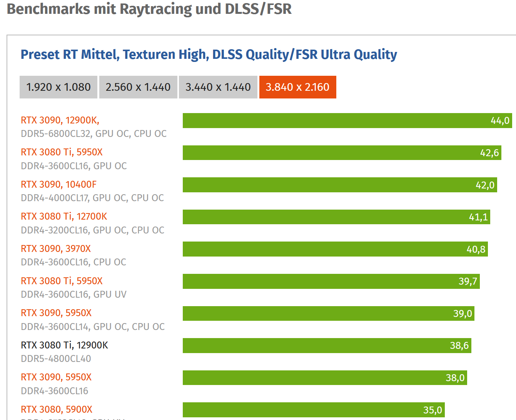516x420 pixels.
Task: Click RTX 3090, 5950X with plain DDR4-3600CL16
Action: [56, 377]
